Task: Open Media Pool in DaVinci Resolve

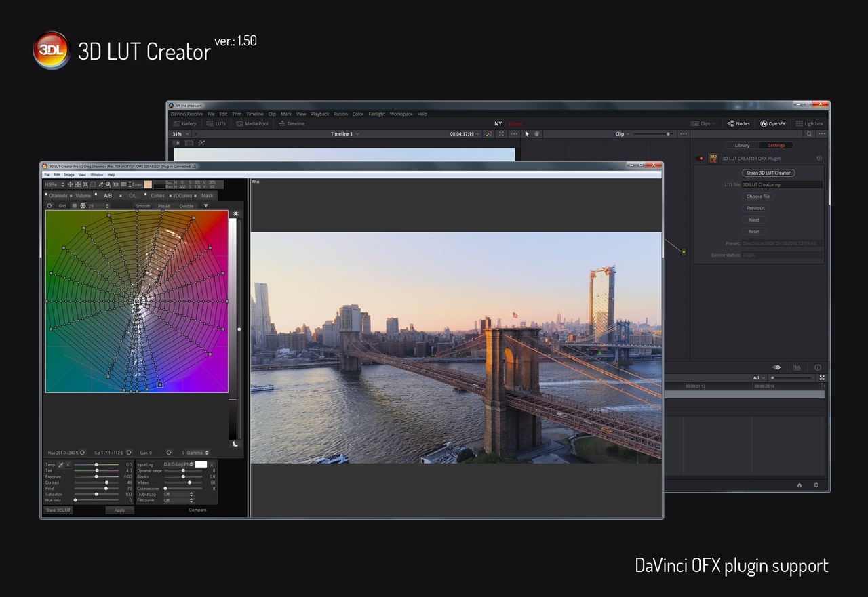Action: (252, 123)
